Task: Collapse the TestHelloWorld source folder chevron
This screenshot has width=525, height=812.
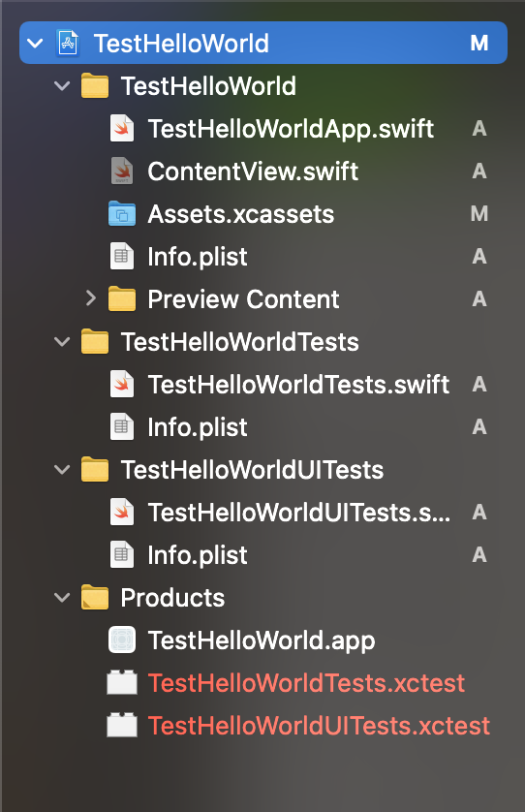Action: click(x=62, y=86)
